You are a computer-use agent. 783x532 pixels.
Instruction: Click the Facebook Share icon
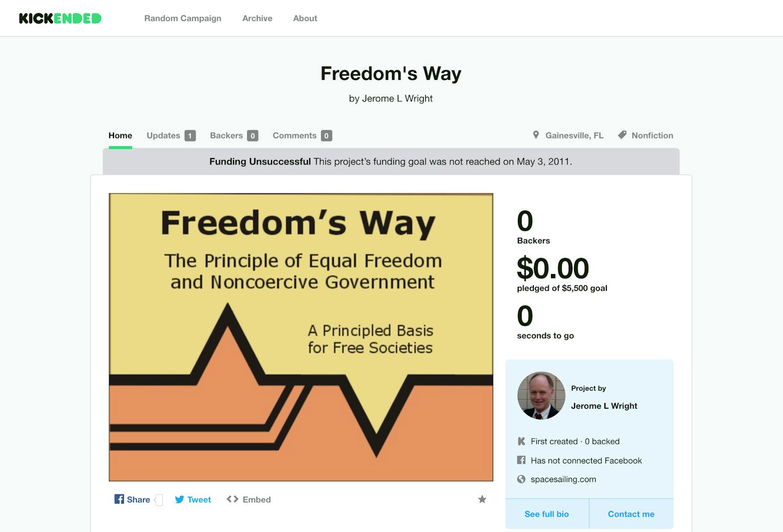coord(119,499)
